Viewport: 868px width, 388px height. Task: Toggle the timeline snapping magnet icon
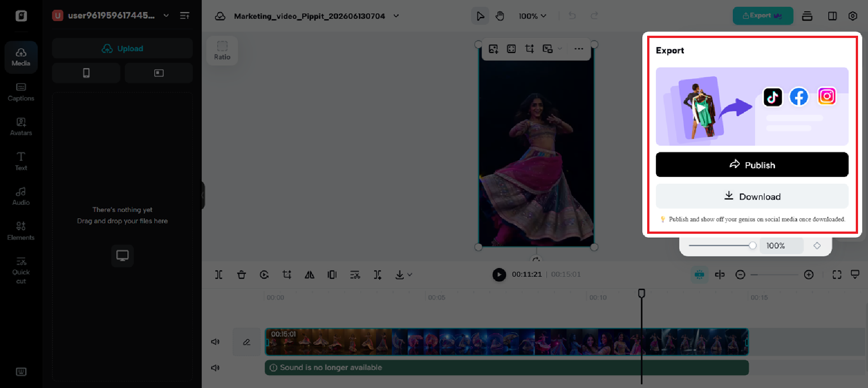tap(699, 274)
